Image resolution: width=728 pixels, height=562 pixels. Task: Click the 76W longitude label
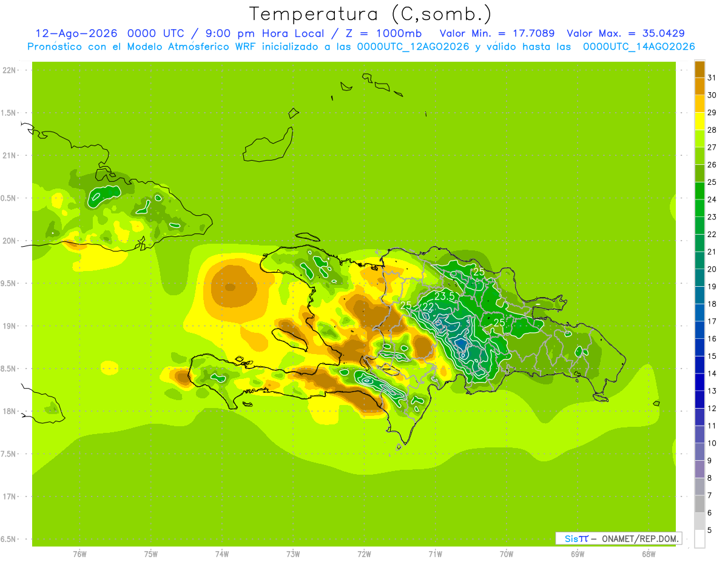tap(79, 554)
